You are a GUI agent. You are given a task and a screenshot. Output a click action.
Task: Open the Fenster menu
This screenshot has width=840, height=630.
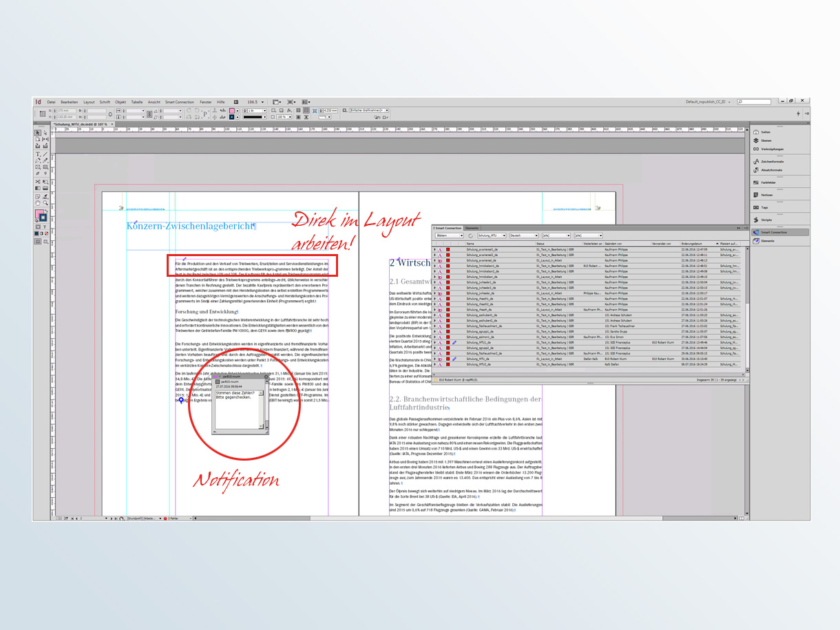pos(206,102)
